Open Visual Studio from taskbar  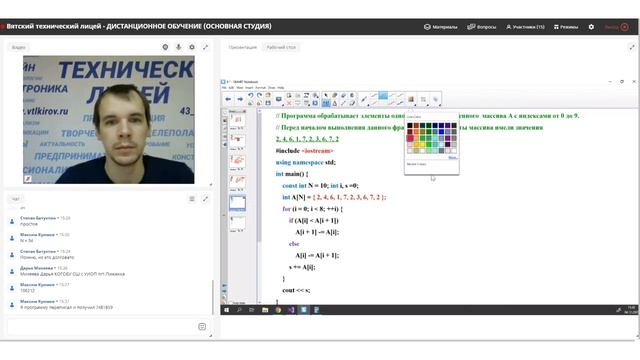point(291,310)
